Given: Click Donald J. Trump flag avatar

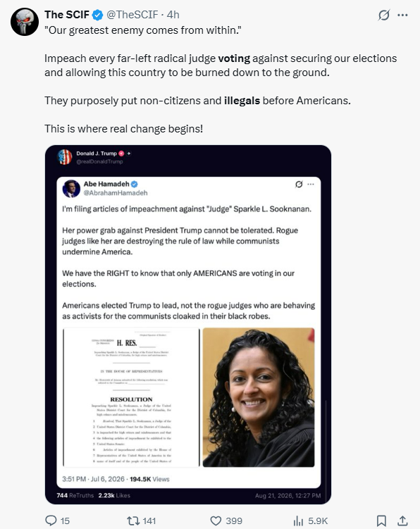Looking at the screenshot, I should 65,157.
